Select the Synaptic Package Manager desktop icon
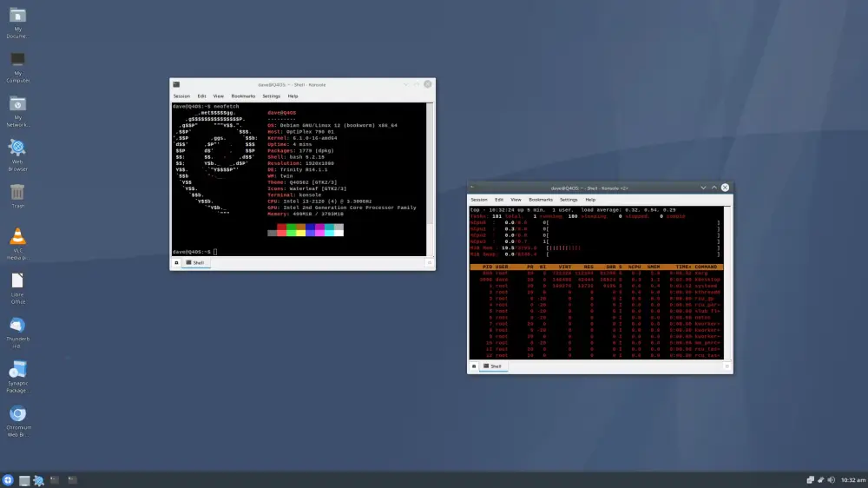The image size is (868, 488). point(17,377)
